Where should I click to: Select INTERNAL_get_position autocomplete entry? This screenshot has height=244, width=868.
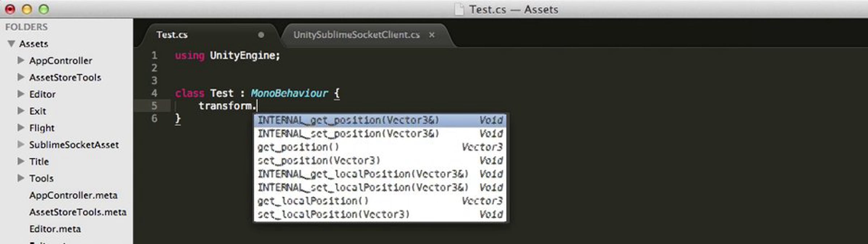[x=380, y=120]
